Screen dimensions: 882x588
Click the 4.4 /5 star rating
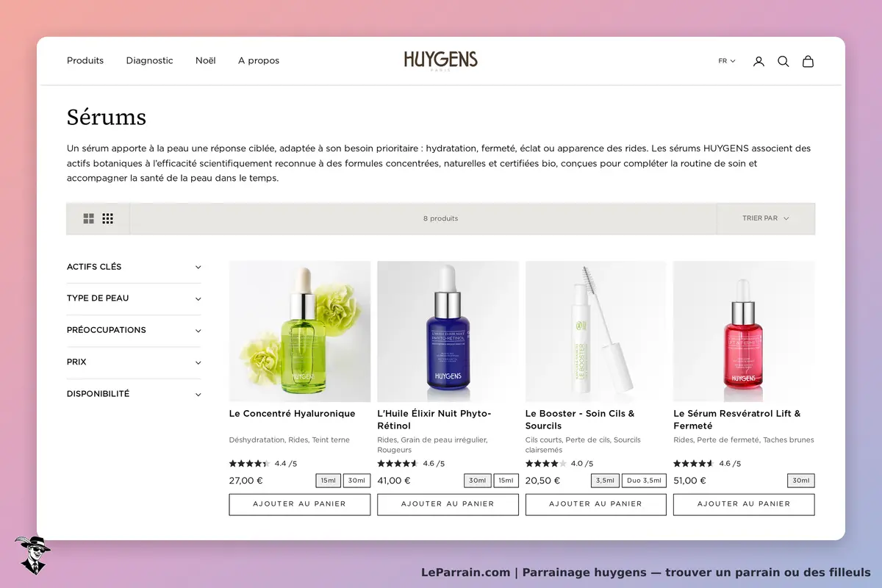click(x=263, y=464)
